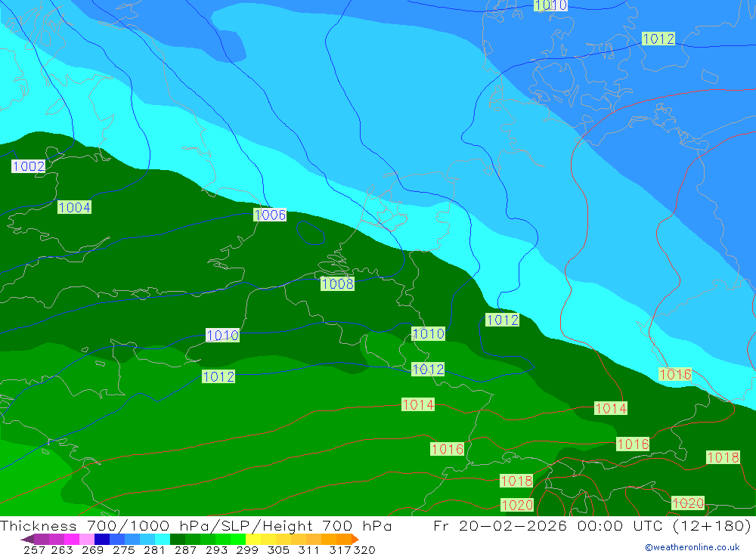Click the map title starting with Thickness 700/1000

coord(196,525)
